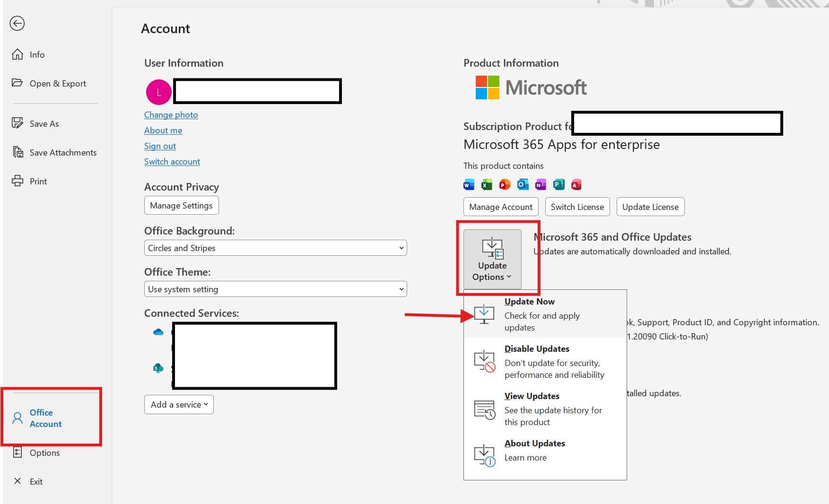Click the Access app icon
The image size is (829, 504).
pos(576,184)
